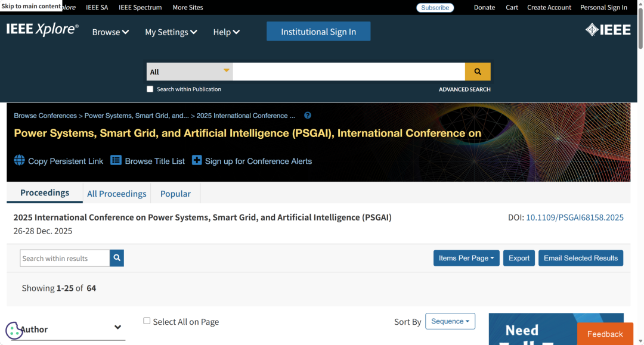Click the plus icon for Conference Alerts
This screenshot has width=644, height=345.
197,160
